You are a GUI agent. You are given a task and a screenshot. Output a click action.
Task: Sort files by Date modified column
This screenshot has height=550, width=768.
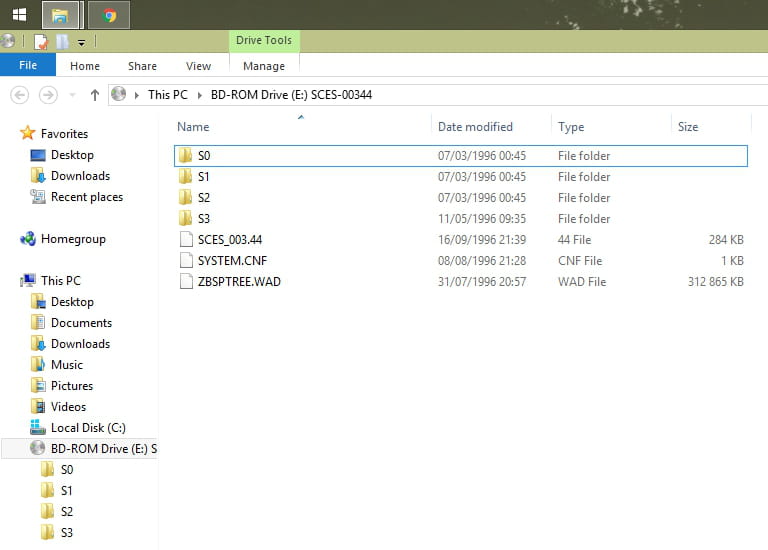(475, 127)
